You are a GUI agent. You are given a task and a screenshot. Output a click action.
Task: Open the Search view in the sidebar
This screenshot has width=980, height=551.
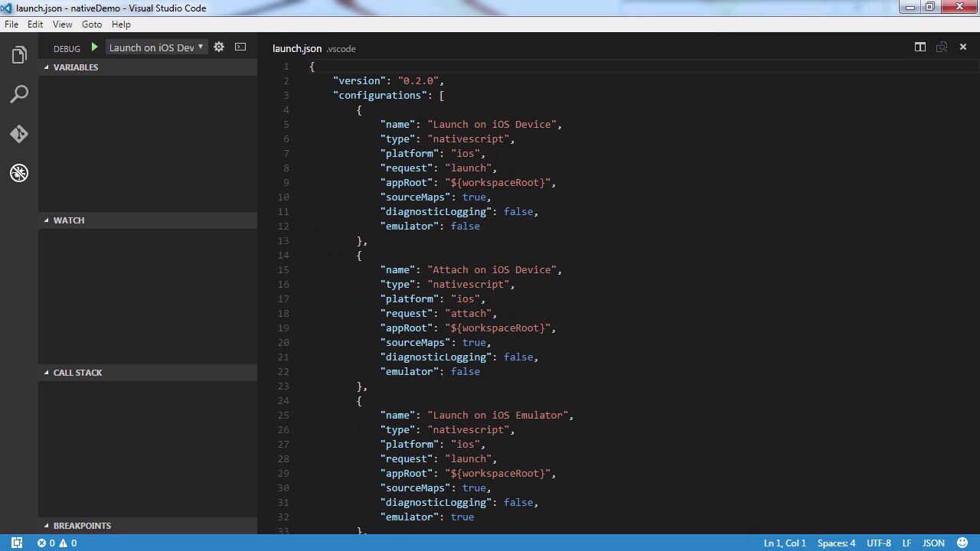tap(19, 94)
